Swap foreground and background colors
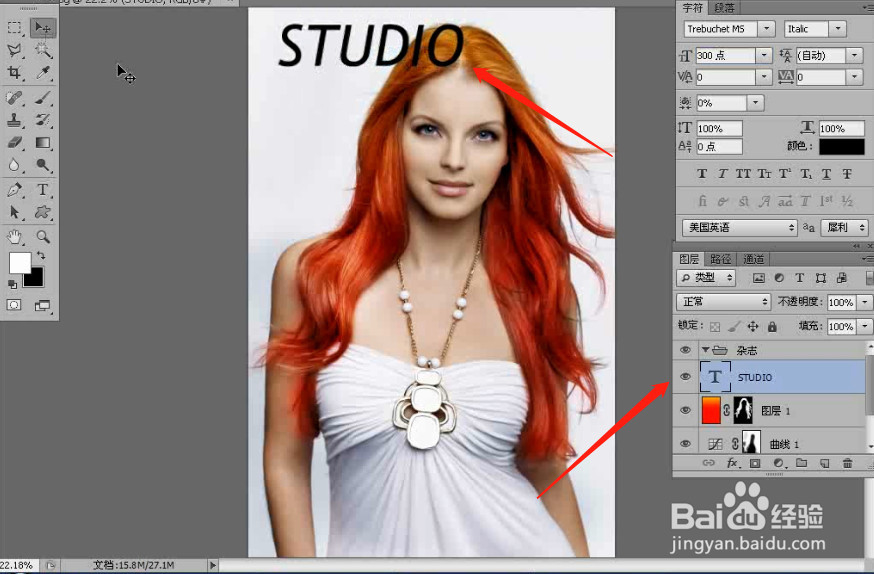 point(41,255)
